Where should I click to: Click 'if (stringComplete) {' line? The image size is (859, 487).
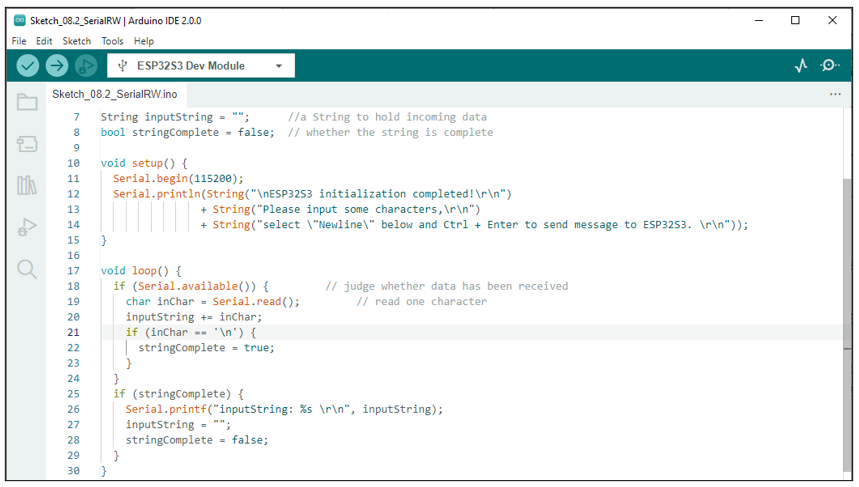click(x=178, y=394)
